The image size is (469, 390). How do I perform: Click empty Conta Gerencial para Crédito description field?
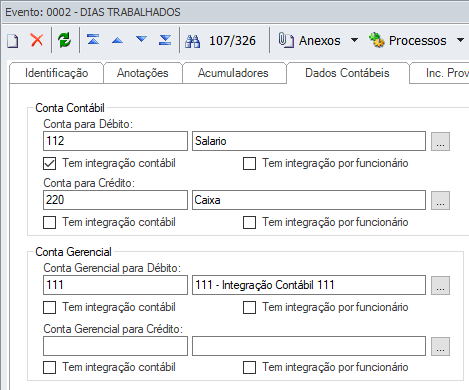[309, 346]
